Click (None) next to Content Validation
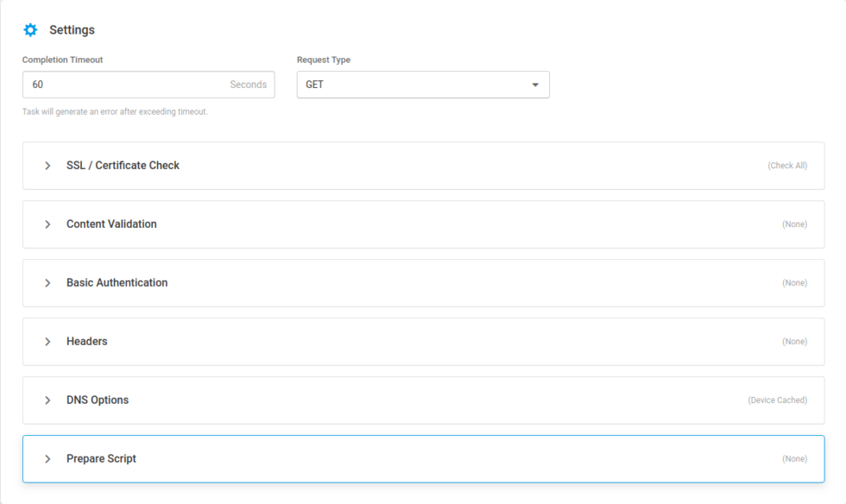Viewport: 846px width, 504px height. click(794, 224)
